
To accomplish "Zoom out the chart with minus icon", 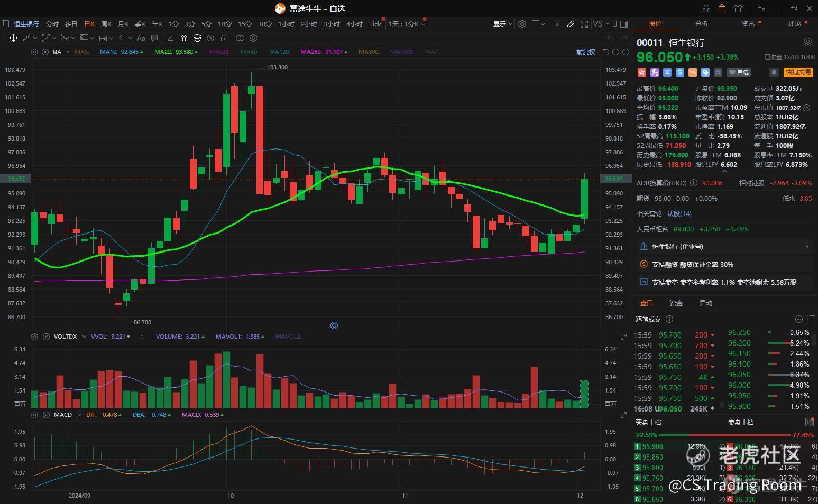I will (615, 52).
